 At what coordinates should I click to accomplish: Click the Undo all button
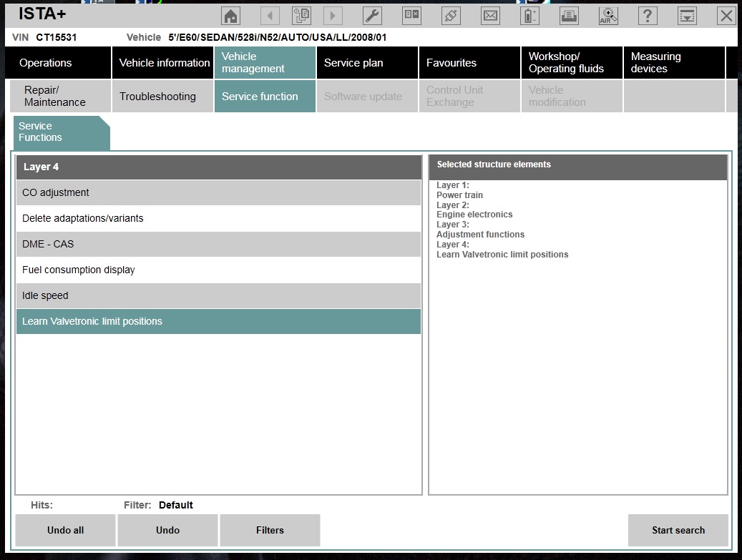click(x=65, y=530)
